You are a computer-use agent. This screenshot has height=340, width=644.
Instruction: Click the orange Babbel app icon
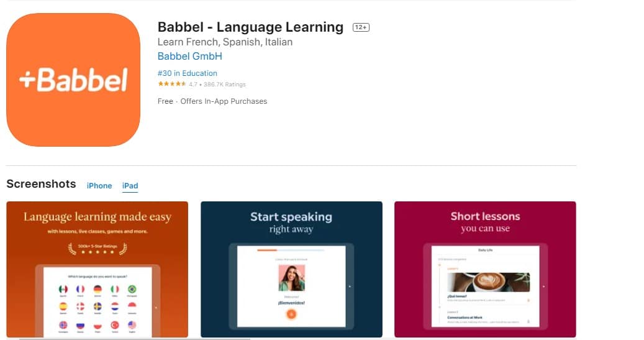pyautogui.click(x=73, y=80)
